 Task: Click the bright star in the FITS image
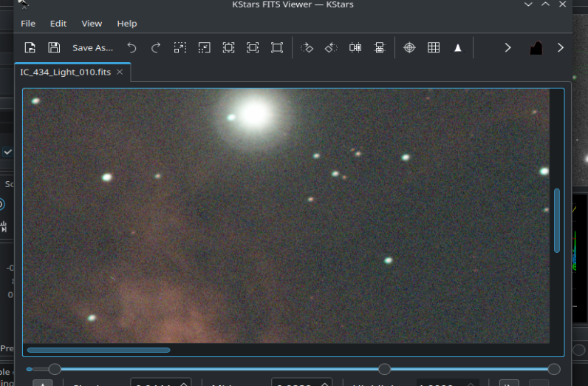click(x=255, y=113)
